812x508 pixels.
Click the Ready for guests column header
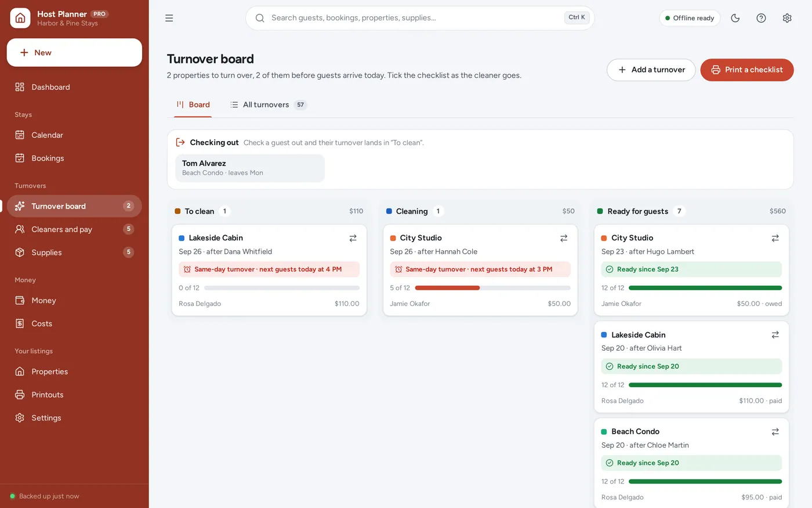691,211
